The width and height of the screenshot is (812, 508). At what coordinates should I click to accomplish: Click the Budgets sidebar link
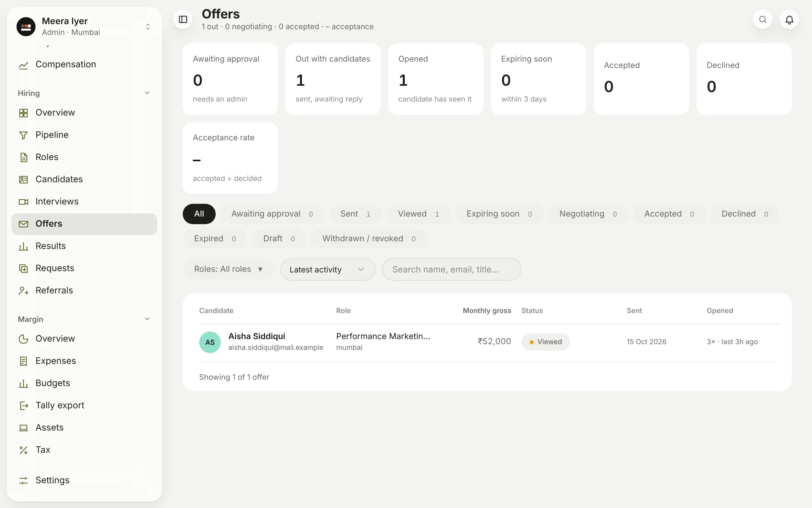pos(84,383)
